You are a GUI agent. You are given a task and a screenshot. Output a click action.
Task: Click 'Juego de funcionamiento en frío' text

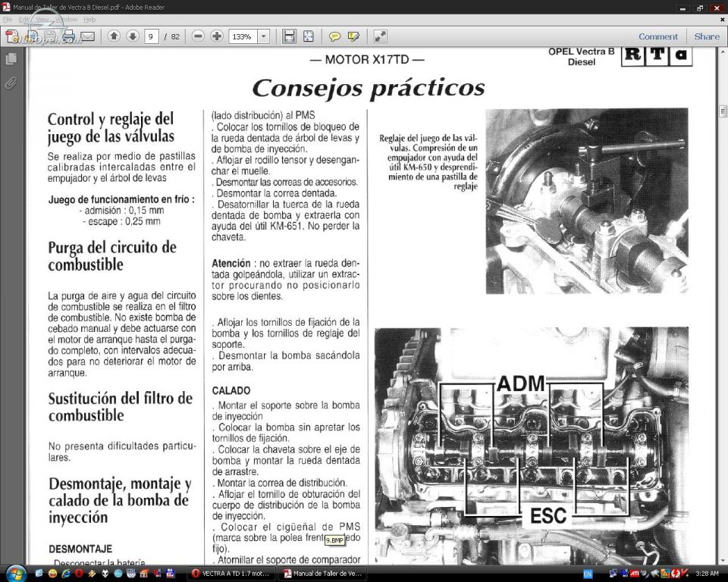(x=121, y=199)
